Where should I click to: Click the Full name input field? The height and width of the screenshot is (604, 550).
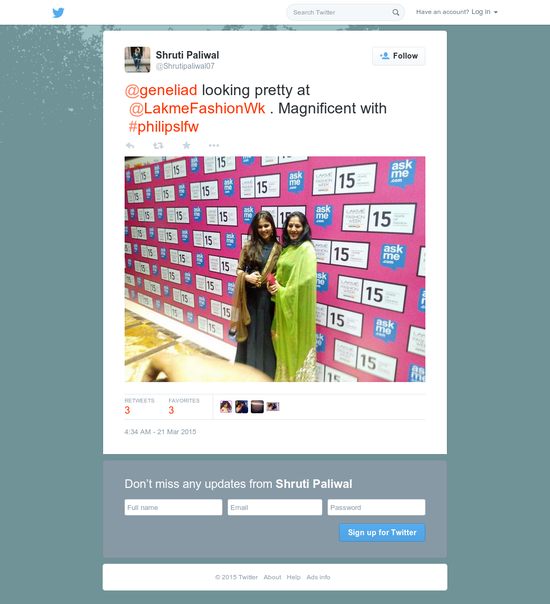pyautogui.click(x=173, y=507)
